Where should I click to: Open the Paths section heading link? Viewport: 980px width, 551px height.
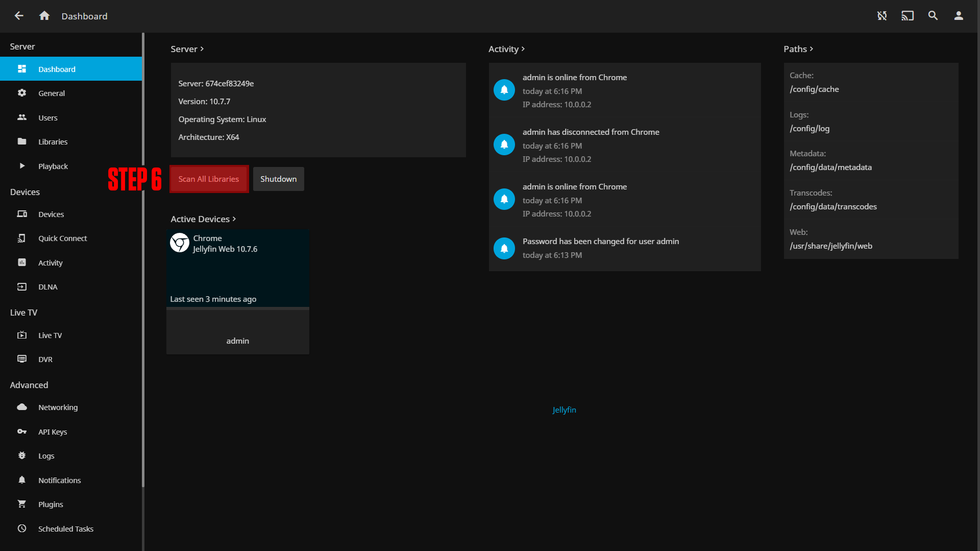(x=798, y=49)
